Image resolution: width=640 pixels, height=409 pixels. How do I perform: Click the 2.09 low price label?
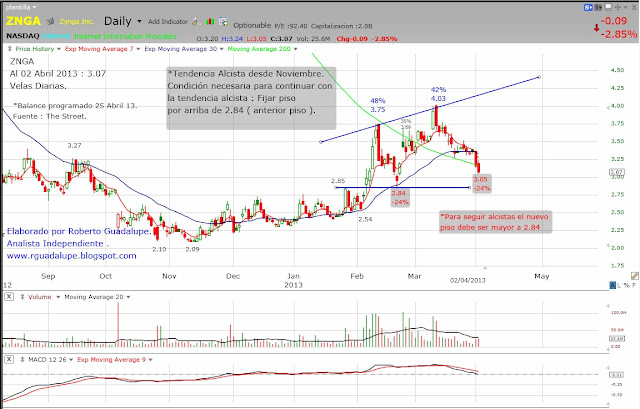coord(192,249)
